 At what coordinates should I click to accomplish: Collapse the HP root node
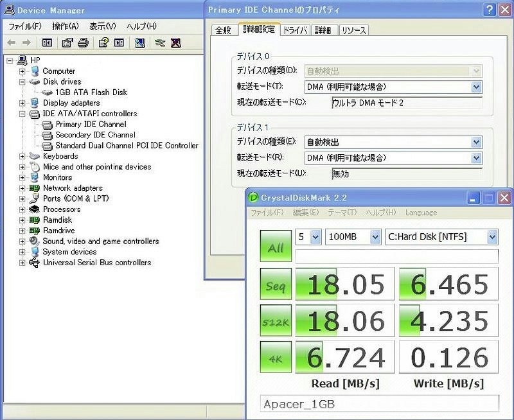point(10,60)
